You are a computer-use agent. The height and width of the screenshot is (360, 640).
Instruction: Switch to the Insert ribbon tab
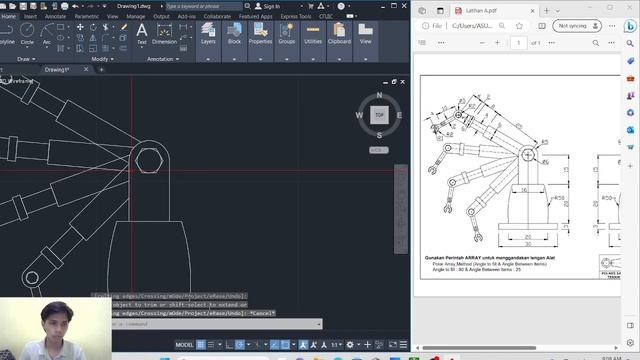pos(30,16)
